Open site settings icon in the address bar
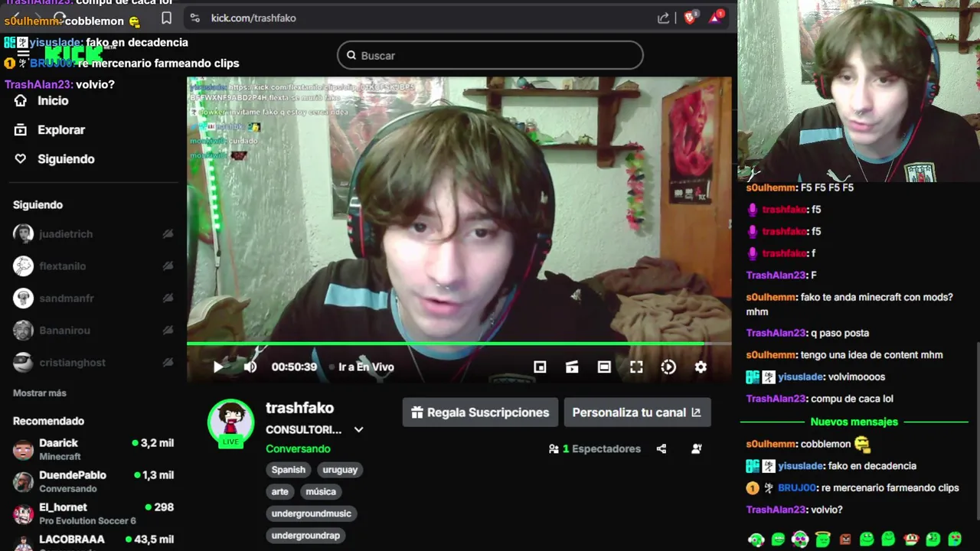The image size is (980, 551). tap(195, 18)
